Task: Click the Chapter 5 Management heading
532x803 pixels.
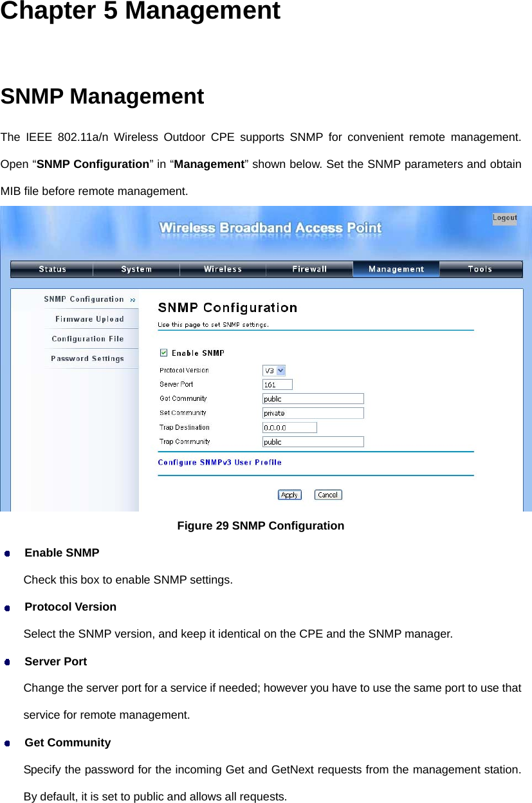Action: click(140, 11)
